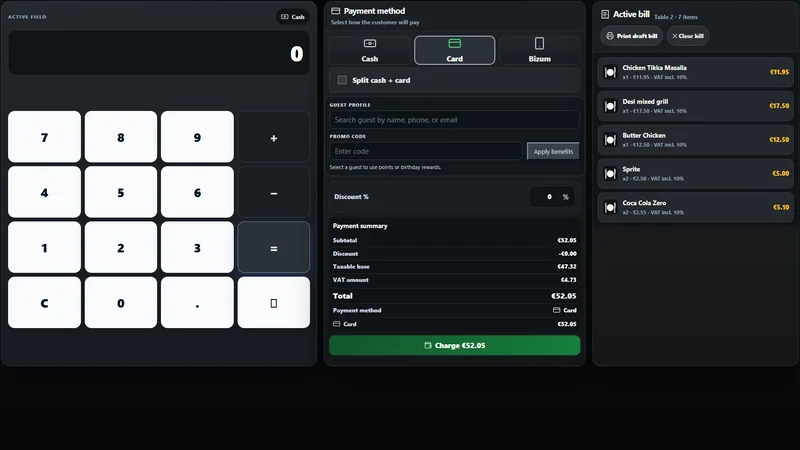
Task: Click the VAT amount row in summary
Action: [x=454, y=280]
